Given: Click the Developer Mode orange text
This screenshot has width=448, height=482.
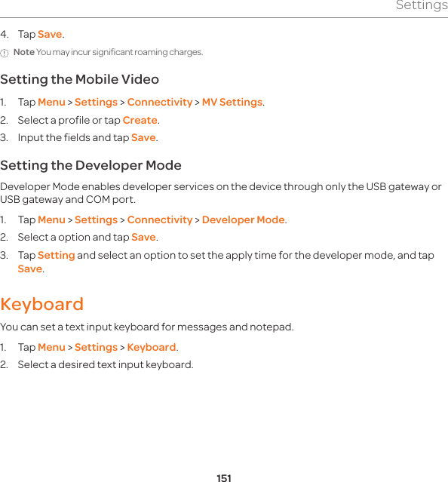Looking at the screenshot, I should [x=243, y=220].
